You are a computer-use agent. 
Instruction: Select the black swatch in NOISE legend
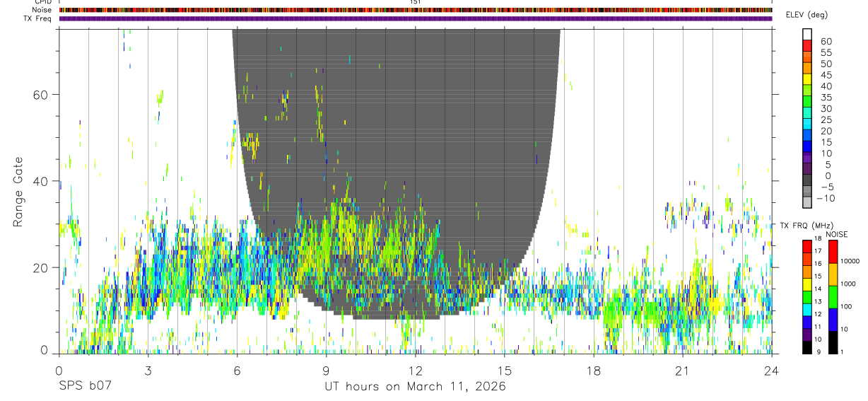(x=833, y=342)
